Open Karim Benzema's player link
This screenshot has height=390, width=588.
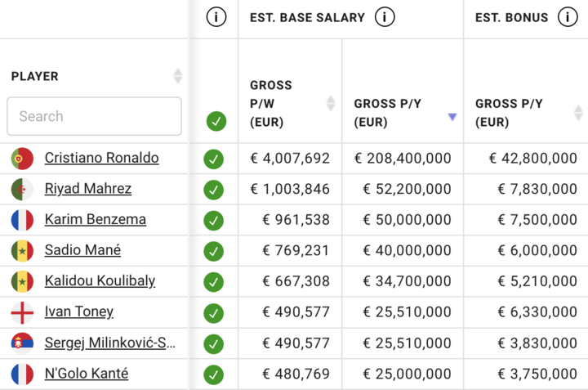pyautogui.click(x=96, y=219)
